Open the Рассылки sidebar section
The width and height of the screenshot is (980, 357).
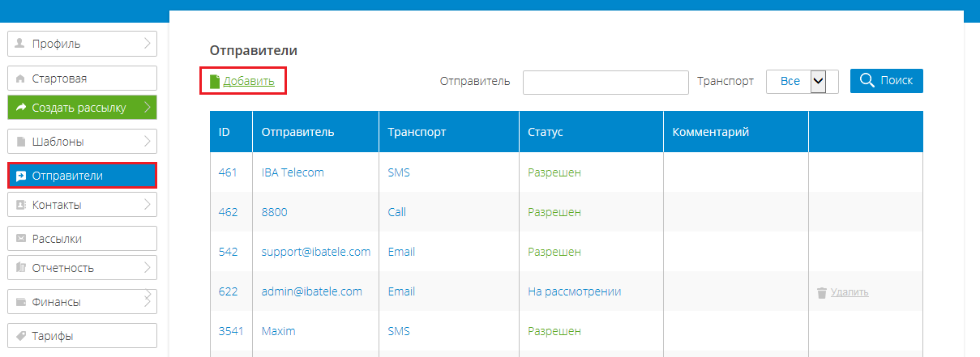tap(82, 239)
